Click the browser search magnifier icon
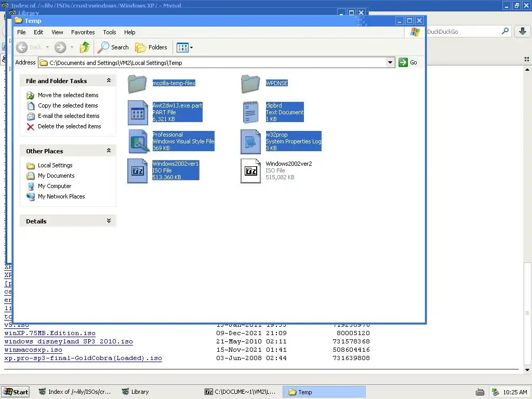This screenshot has width=532, height=399. point(505,31)
